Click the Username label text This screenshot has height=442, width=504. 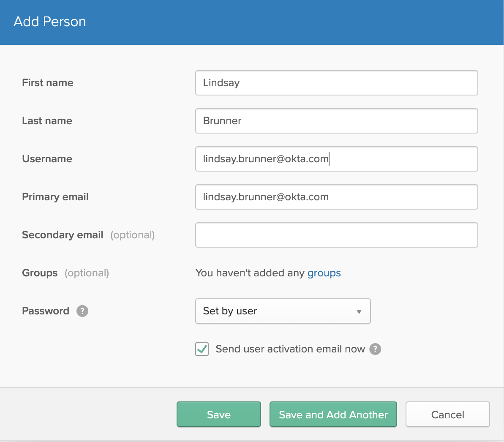click(x=47, y=159)
